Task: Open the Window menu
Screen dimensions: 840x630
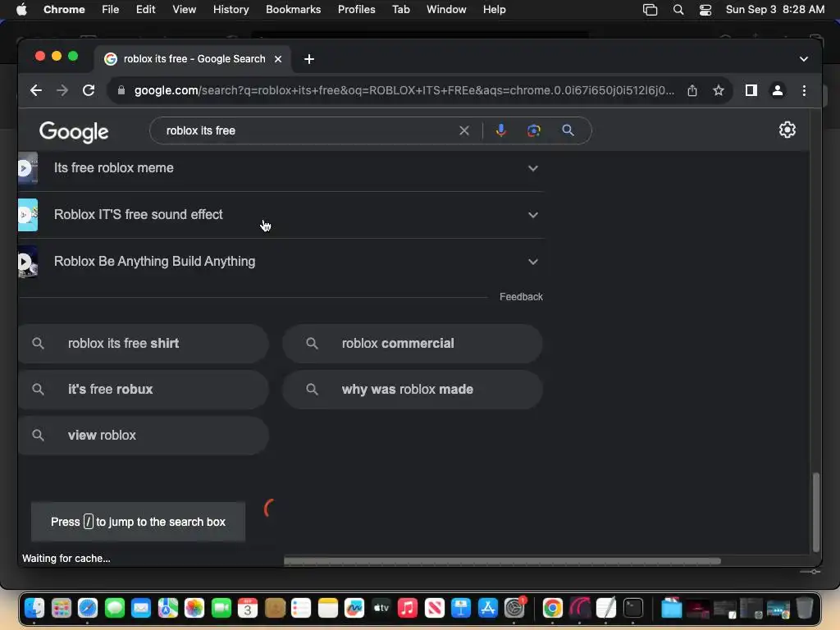Action: (x=446, y=9)
